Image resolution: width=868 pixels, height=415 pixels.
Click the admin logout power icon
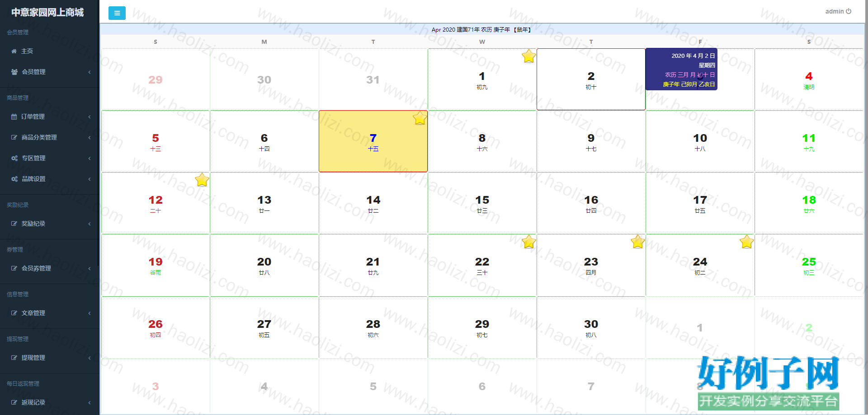[x=849, y=11]
